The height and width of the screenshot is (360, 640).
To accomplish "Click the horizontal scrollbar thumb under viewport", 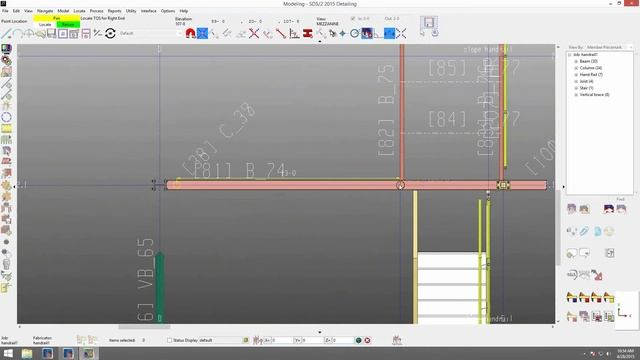I will click(144, 327).
